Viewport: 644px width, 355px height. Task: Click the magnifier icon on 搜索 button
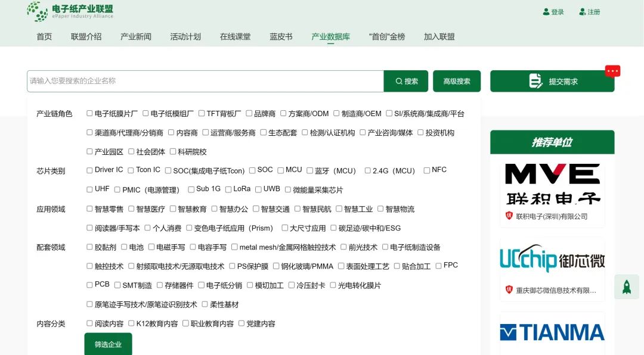(x=398, y=82)
